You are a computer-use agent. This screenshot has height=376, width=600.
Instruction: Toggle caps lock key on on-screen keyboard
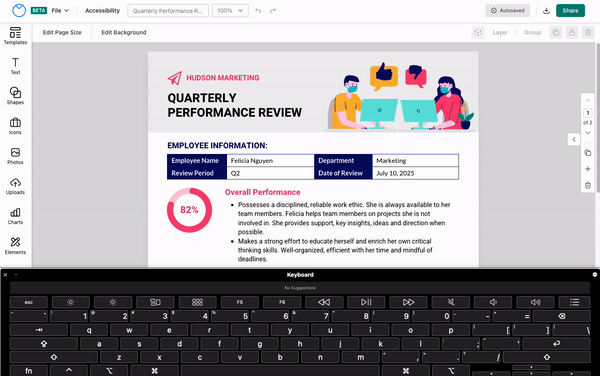pos(44,343)
